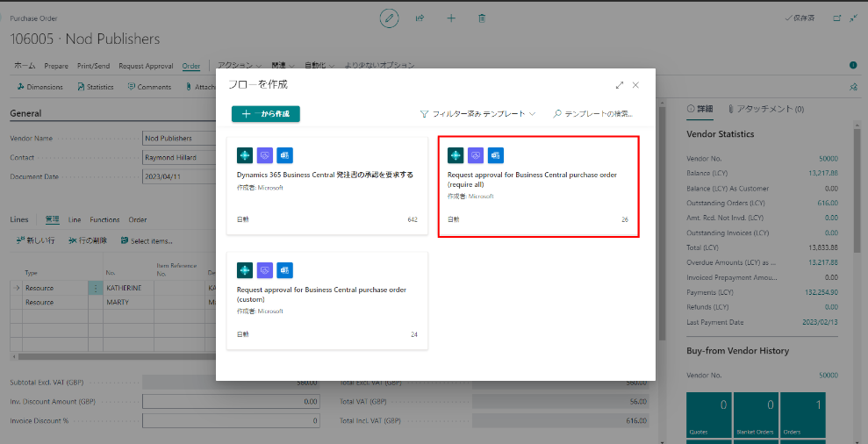This screenshot has height=444, width=868.
Task: Click Last Payment Date 2023/02/13
Action: pyautogui.click(x=821, y=322)
